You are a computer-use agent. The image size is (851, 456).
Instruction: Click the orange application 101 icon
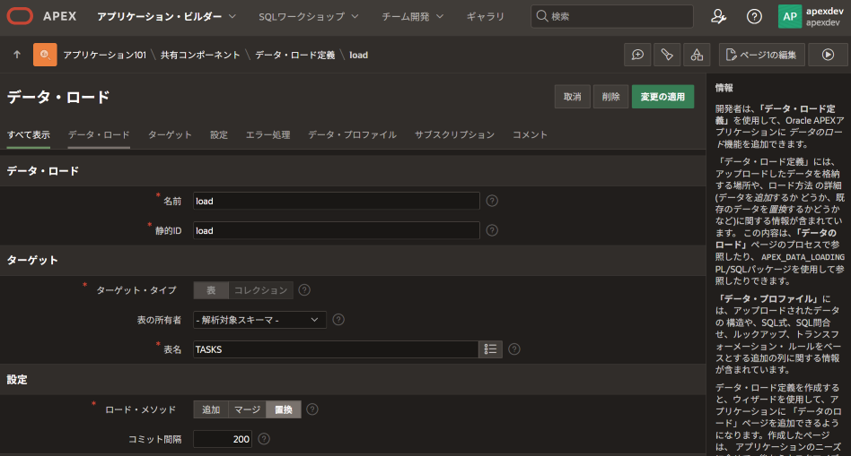click(x=45, y=55)
